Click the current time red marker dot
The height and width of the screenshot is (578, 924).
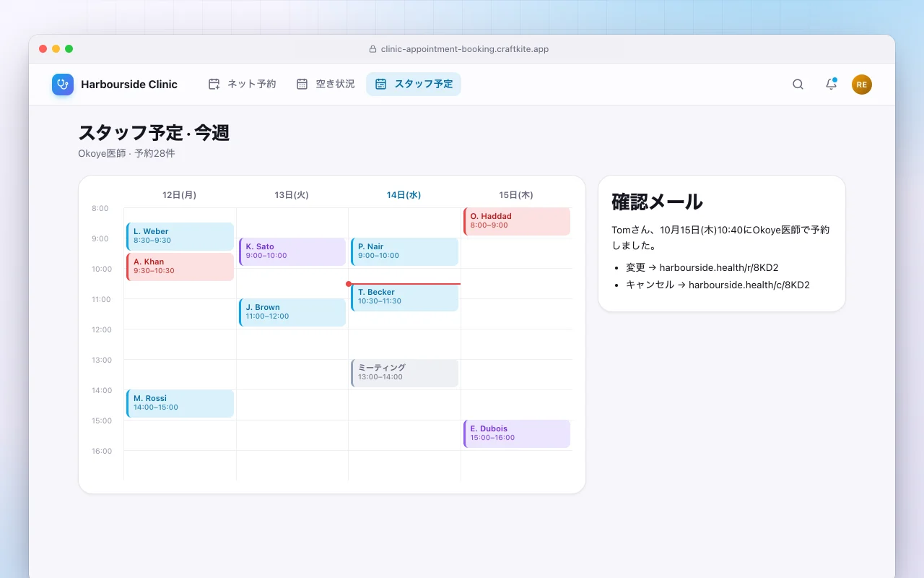tap(349, 284)
